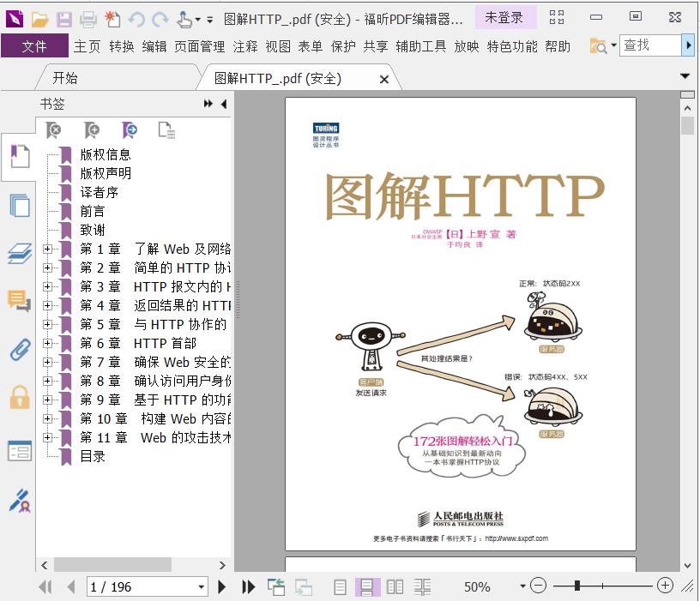Toggle facing pages view mode

pos(395,586)
